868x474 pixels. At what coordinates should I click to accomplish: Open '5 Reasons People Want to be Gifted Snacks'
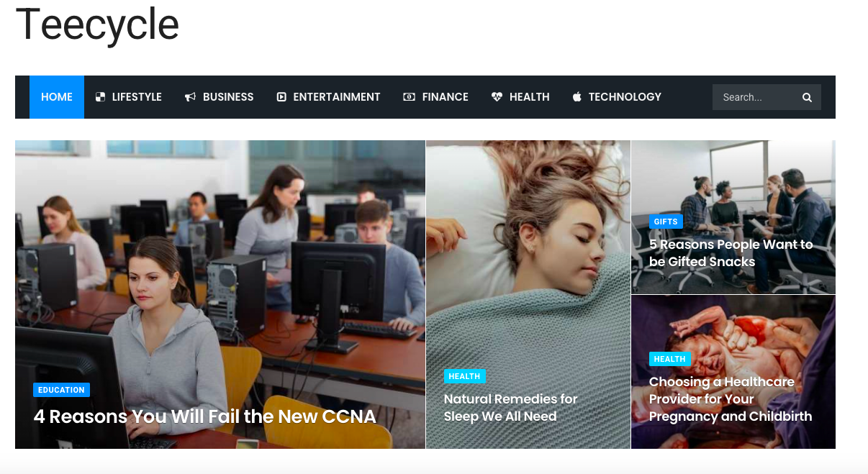731,253
